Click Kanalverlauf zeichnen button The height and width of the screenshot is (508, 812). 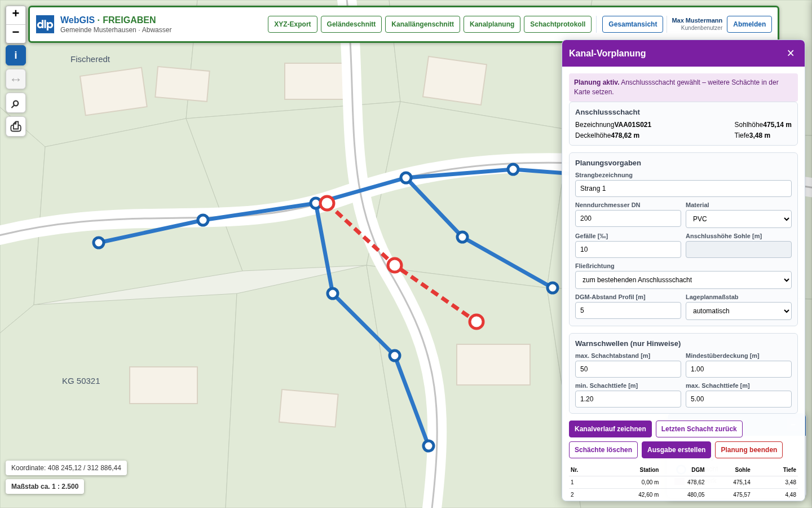(610, 429)
